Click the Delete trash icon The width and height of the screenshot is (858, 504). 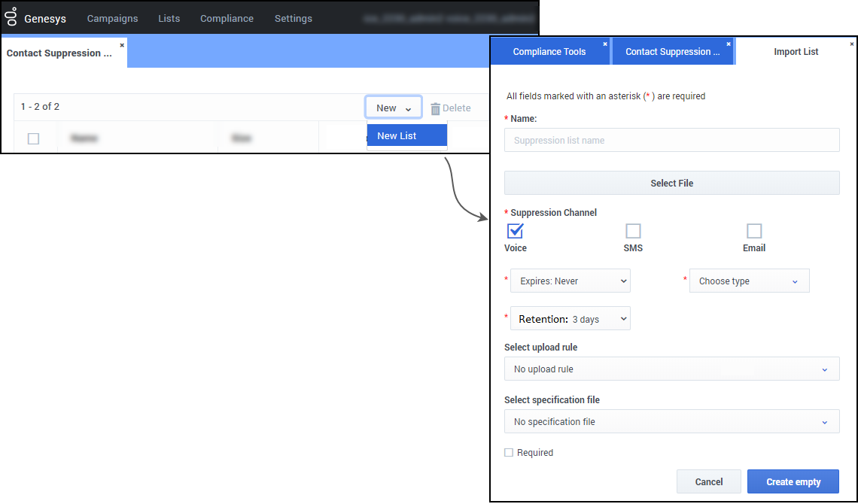pyautogui.click(x=435, y=108)
